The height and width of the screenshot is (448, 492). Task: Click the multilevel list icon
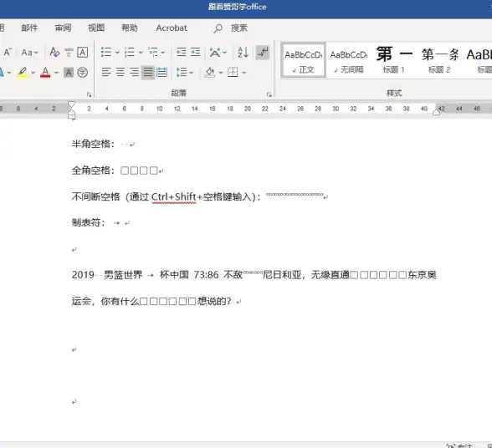click(153, 52)
